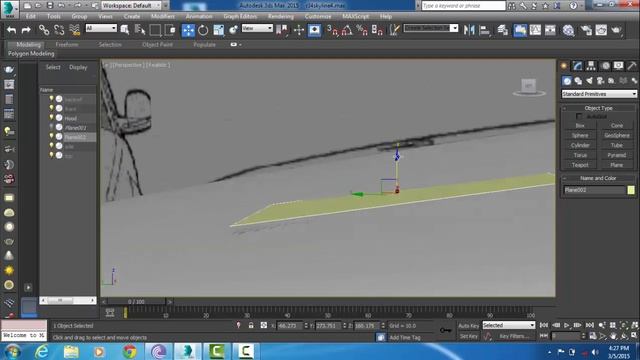The width and height of the screenshot is (640, 360).
Task: Open the Utilities command panel tab
Action: pyautogui.click(x=631, y=66)
